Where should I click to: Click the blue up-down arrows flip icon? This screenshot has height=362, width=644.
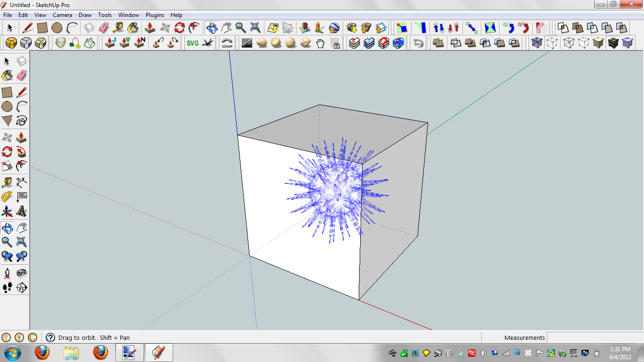pyautogui.click(x=439, y=27)
